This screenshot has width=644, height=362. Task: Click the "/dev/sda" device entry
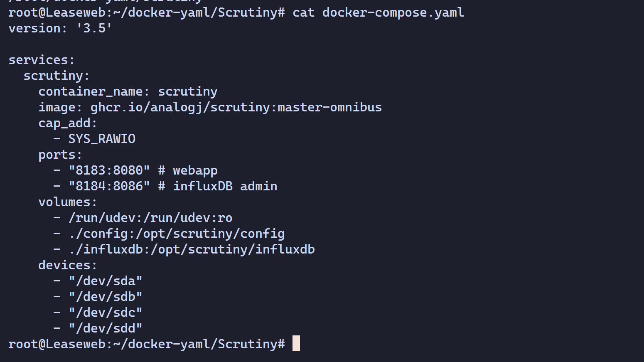point(106,281)
